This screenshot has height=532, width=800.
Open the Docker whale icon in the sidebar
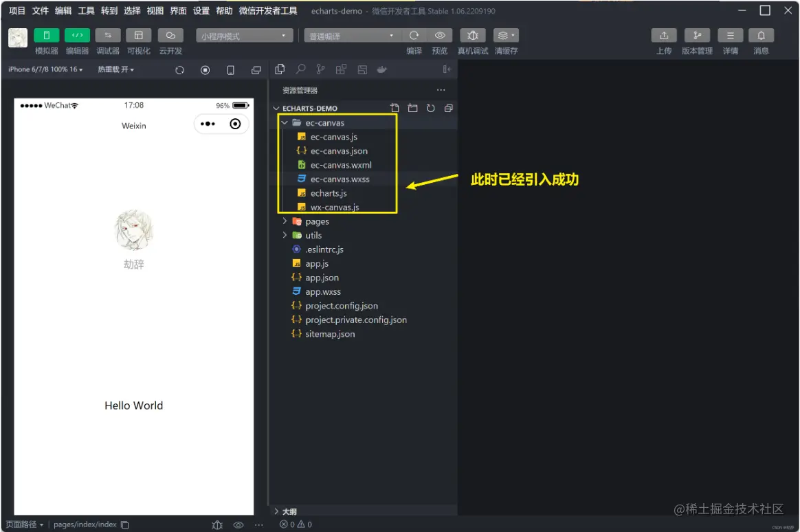(381, 69)
